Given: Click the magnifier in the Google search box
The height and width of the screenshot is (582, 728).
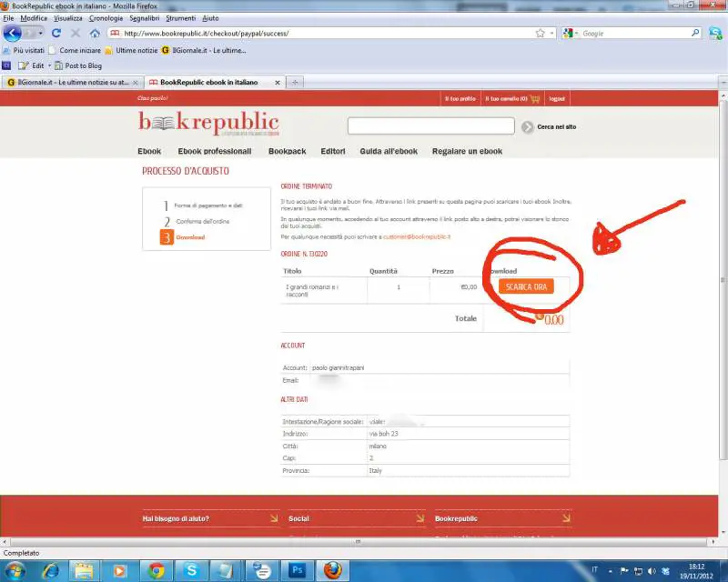Looking at the screenshot, I should (x=695, y=33).
